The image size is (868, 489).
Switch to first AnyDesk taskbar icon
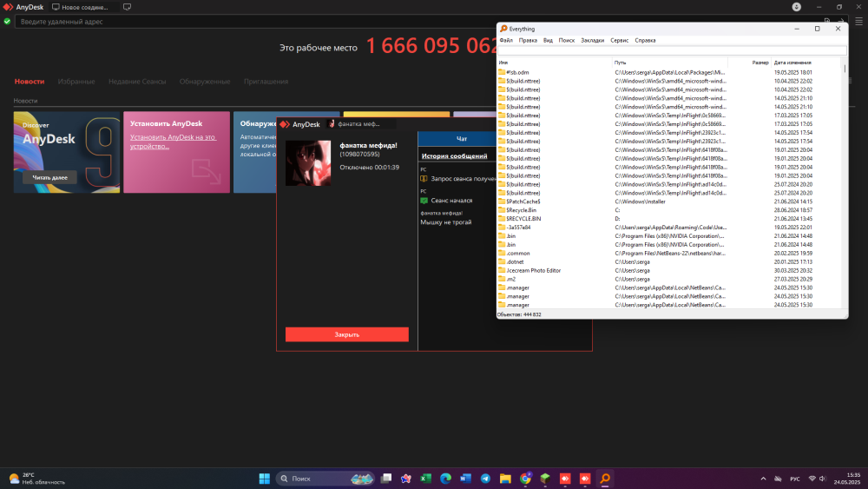565,479
